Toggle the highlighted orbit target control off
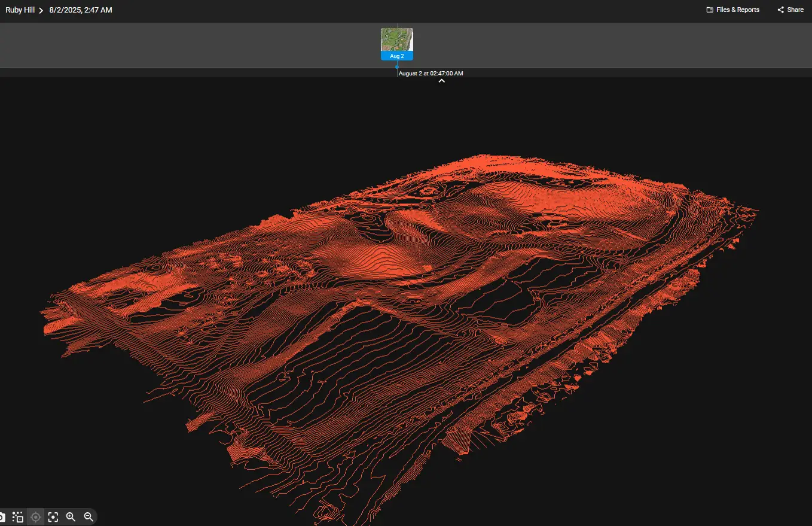 point(35,516)
